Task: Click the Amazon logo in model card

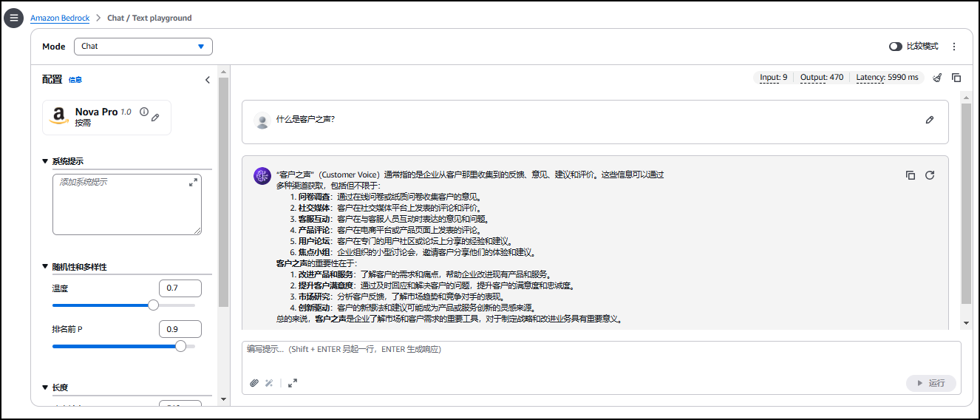Action: 59,118
